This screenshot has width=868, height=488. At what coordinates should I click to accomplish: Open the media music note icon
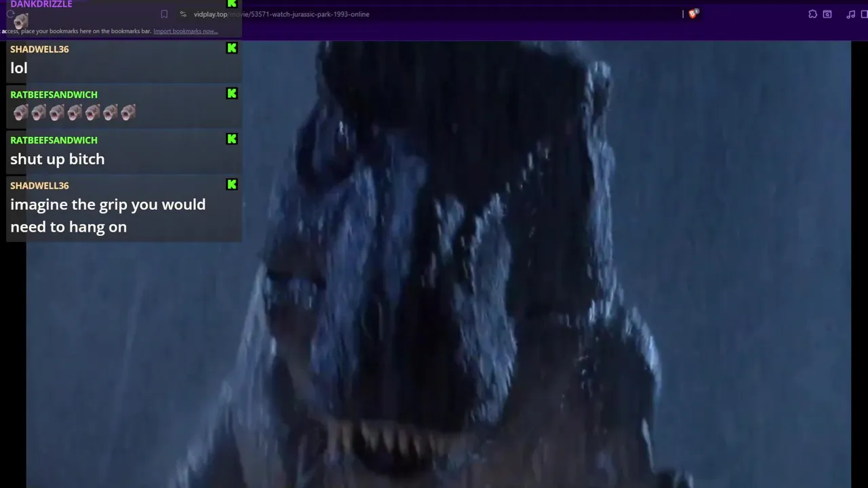(x=850, y=14)
